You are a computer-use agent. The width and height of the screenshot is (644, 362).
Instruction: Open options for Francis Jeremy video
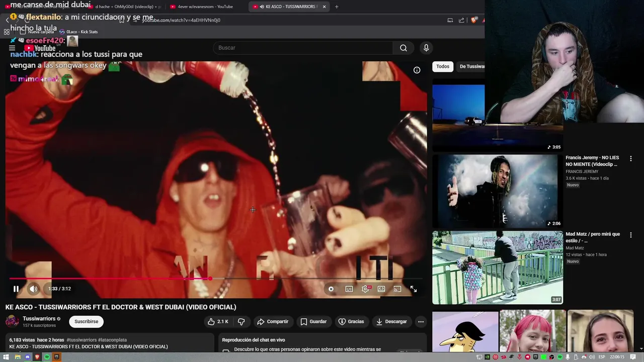pos(630,159)
